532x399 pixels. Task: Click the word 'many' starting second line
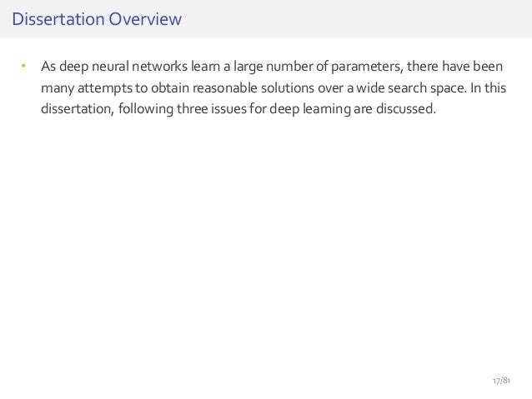pyautogui.click(x=58, y=88)
